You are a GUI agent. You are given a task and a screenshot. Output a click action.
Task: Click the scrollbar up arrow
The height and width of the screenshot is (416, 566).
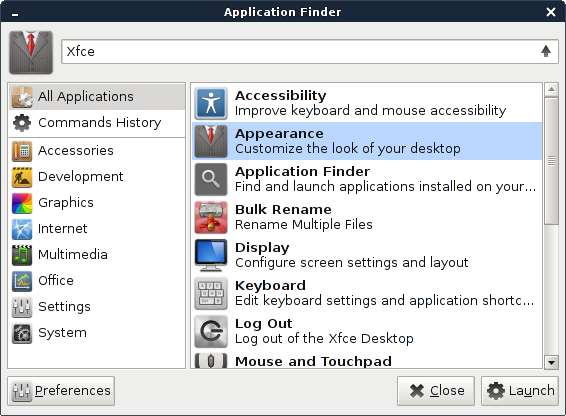click(x=551, y=89)
